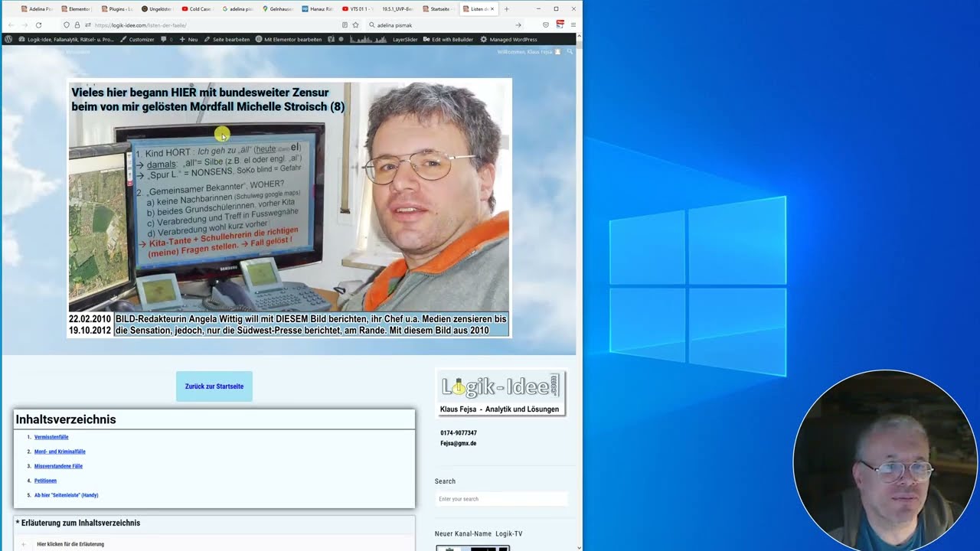Screen dimensions: 980x551
Task: Open the Petitionen link
Action: pos(45,481)
